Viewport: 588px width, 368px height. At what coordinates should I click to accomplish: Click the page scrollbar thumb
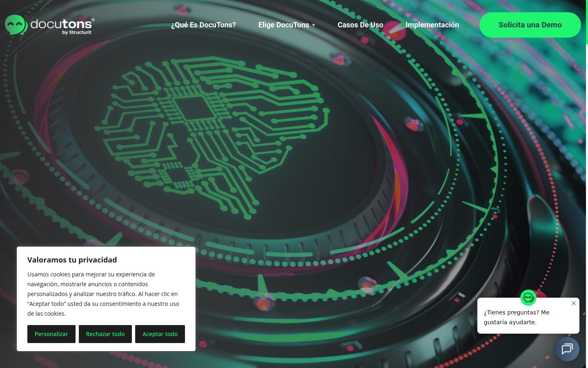tap(587, 22)
